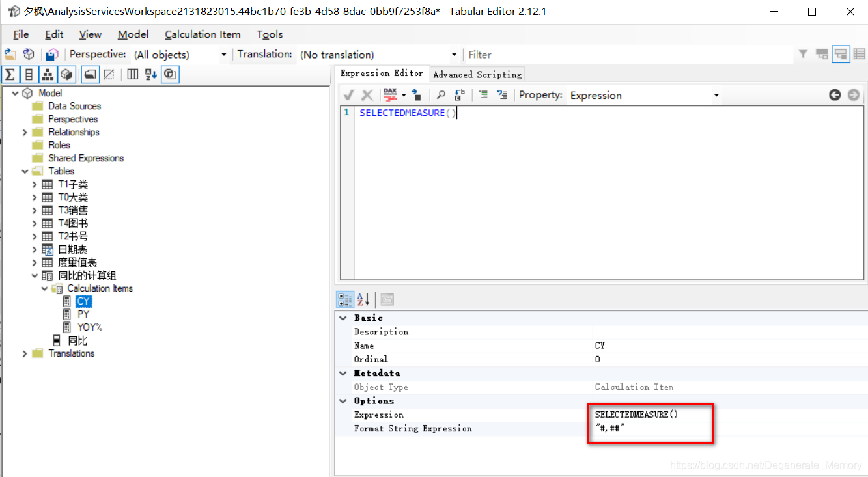868x477 pixels.
Task: Open the Tools menu
Action: (270, 34)
